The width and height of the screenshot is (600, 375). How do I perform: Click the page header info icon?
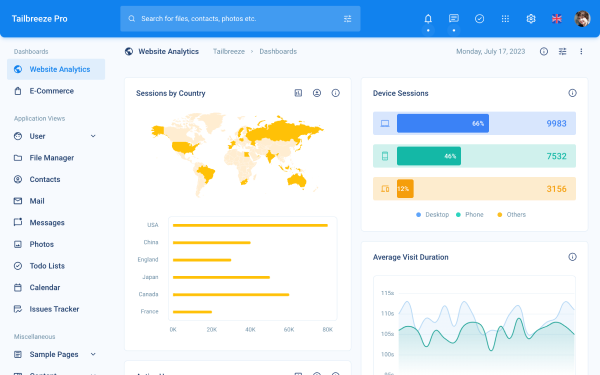tap(544, 51)
